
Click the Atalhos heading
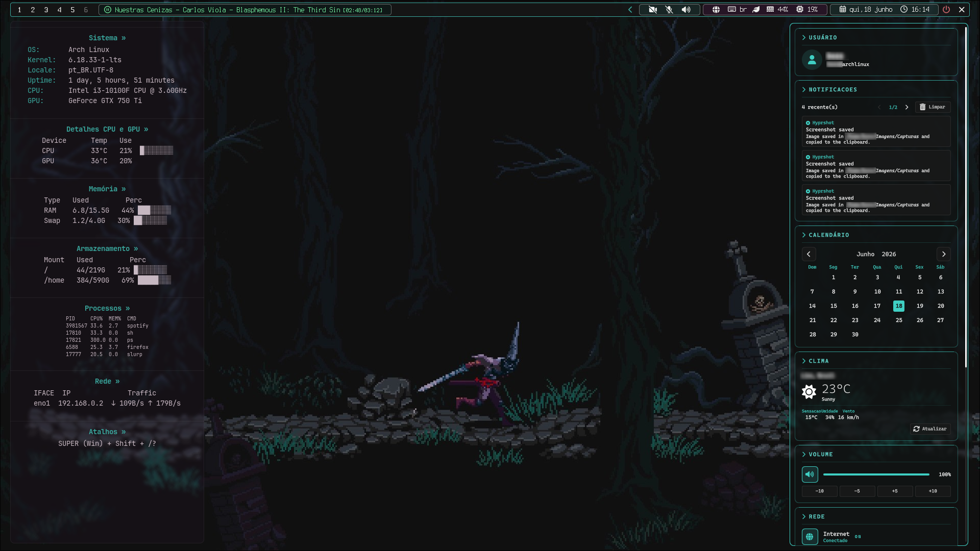coord(107,432)
